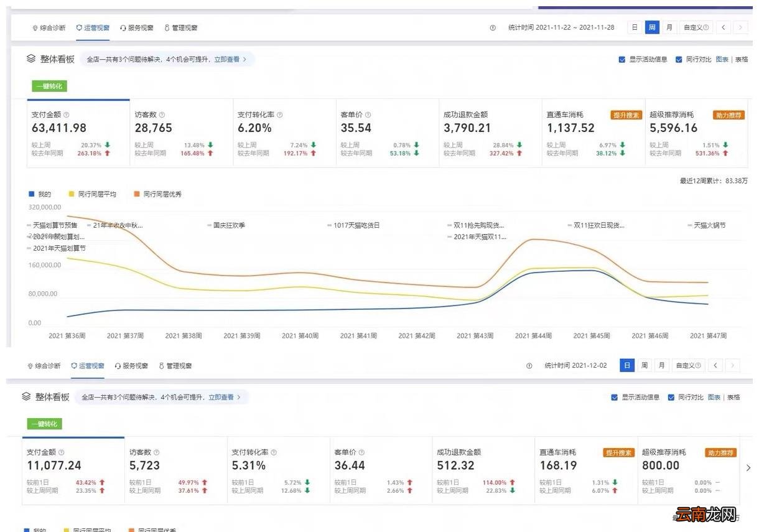Open 自定义 date range dropdown in bottom panel
Screen dimensions: 759x532
coord(689,365)
